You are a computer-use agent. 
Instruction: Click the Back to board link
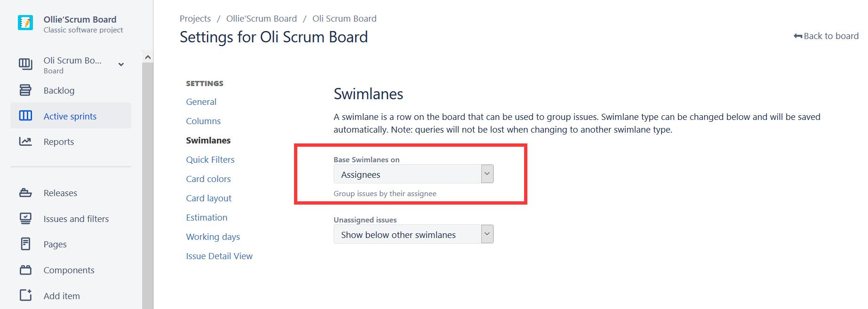(x=830, y=36)
